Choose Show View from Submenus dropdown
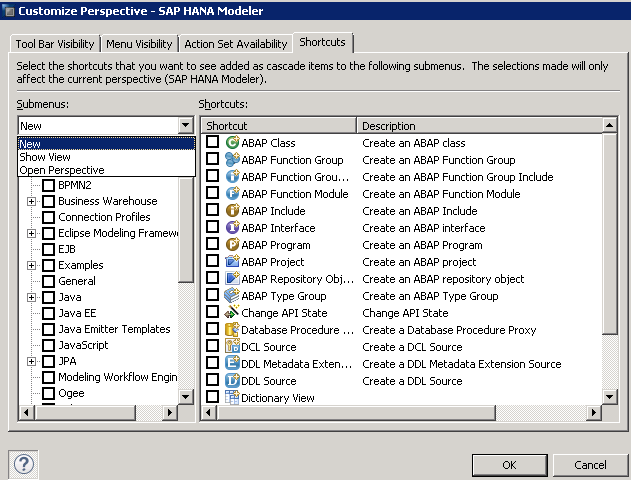 (45, 157)
